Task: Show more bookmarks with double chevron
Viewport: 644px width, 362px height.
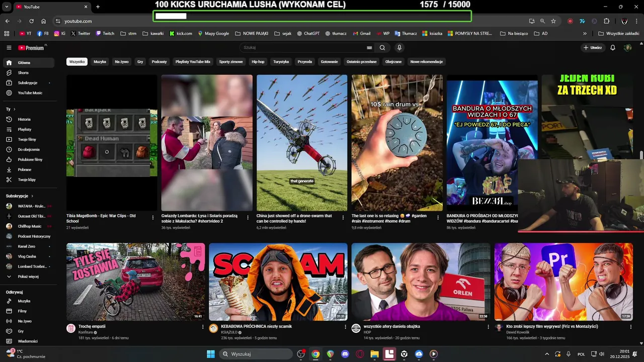Action: tap(585, 34)
